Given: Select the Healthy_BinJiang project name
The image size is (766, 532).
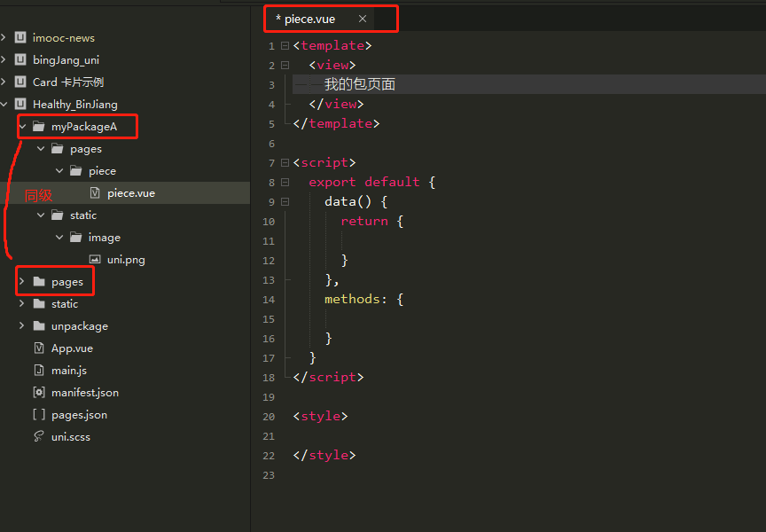Looking at the screenshot, I should pyautogui.click(x=74, y=104).
